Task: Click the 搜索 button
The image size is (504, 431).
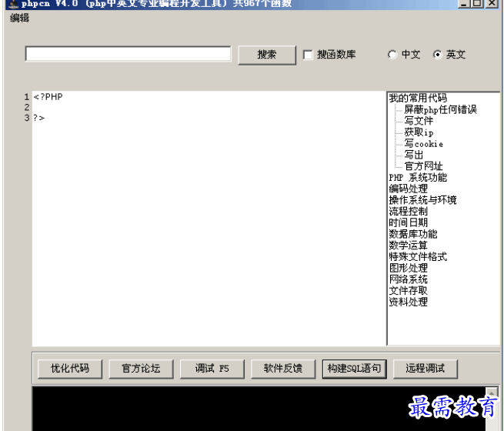Action: 267,55
